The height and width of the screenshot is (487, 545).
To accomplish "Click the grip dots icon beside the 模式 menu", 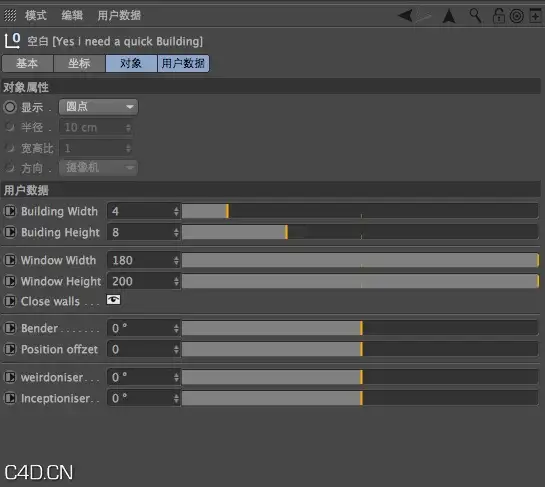I will [x=10, y=15].
